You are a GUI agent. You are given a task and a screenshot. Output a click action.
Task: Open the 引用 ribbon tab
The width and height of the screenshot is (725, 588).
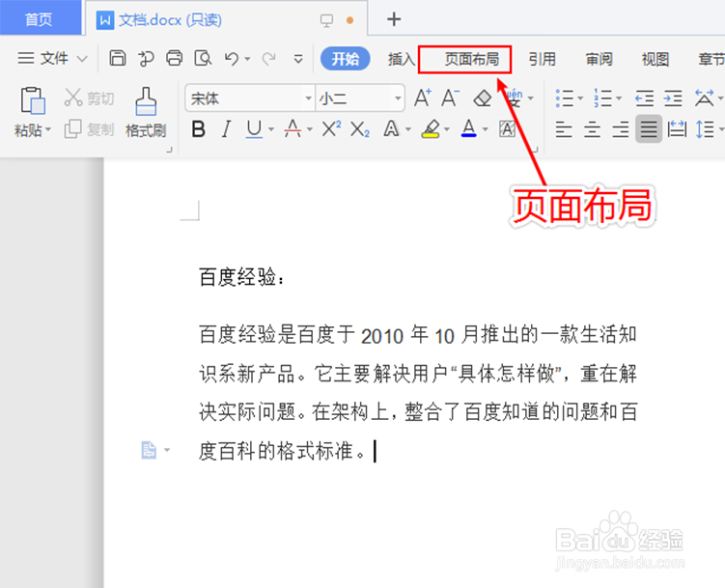click(x=543, y=59)
